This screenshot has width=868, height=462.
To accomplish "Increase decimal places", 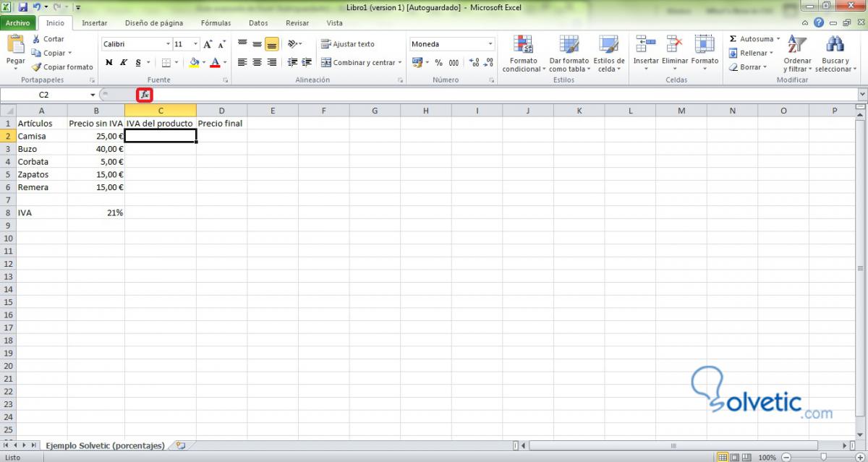I will pyautogui.click(x=474, y=63).
